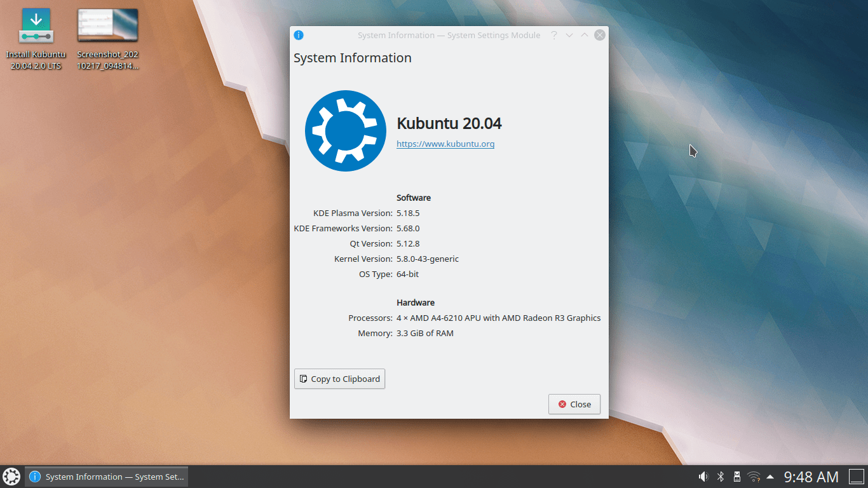Open the removable device notifier tray icon
The image size is (868, 488).
coord(737,477)
